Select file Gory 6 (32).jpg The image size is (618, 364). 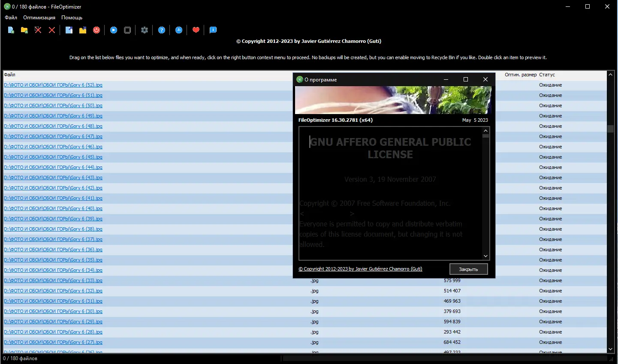point(53,291)
